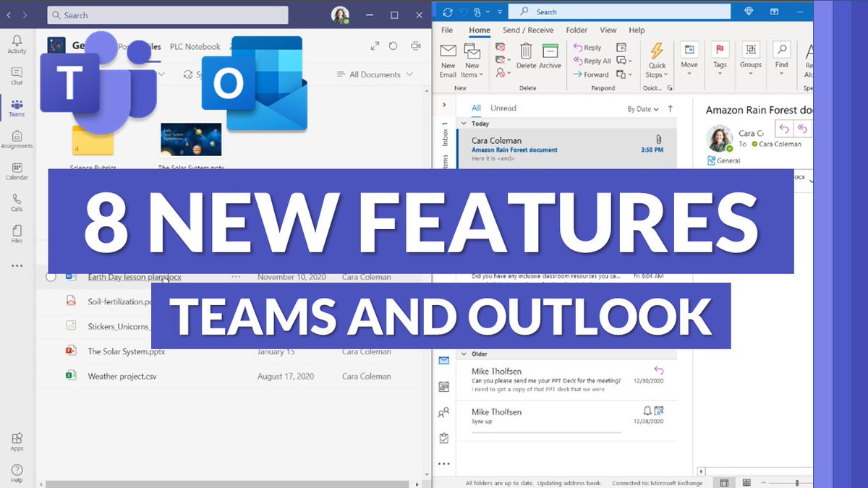Click Forward in Outlook ribbon
Viewport: 868px width, 488px height.
(x=591, y=74)
